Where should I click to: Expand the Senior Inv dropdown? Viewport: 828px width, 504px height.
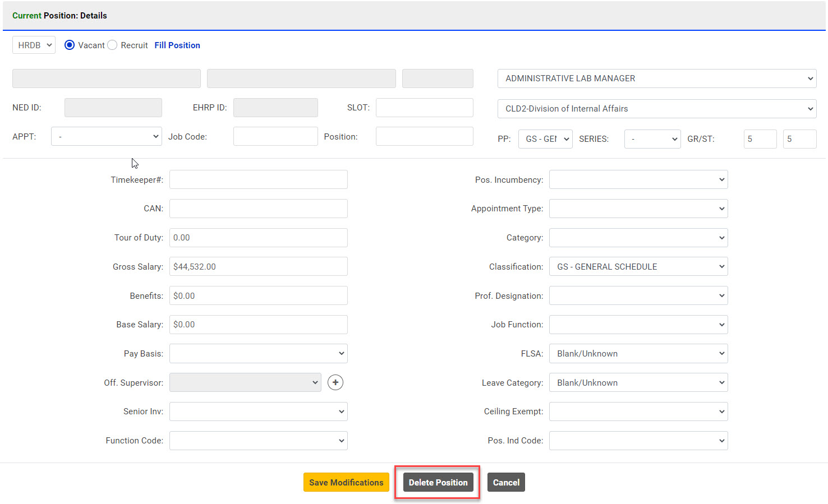(x=259, y=411)
